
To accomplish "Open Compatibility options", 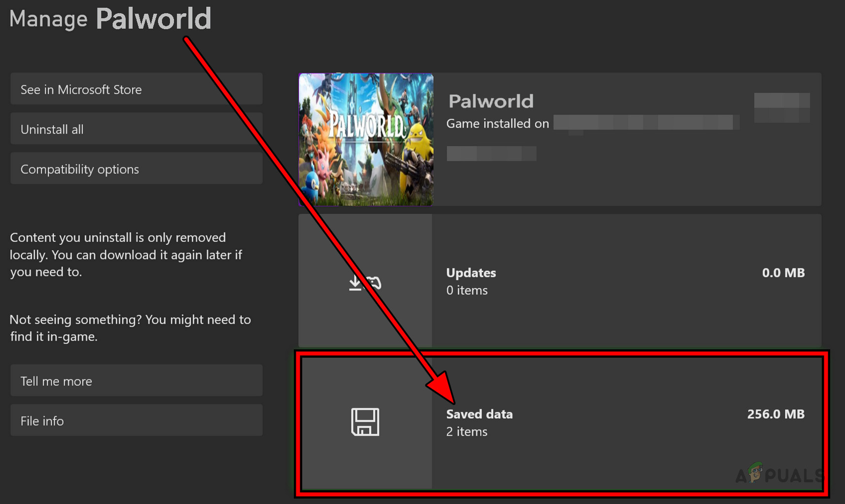I will tap(136, 168).
